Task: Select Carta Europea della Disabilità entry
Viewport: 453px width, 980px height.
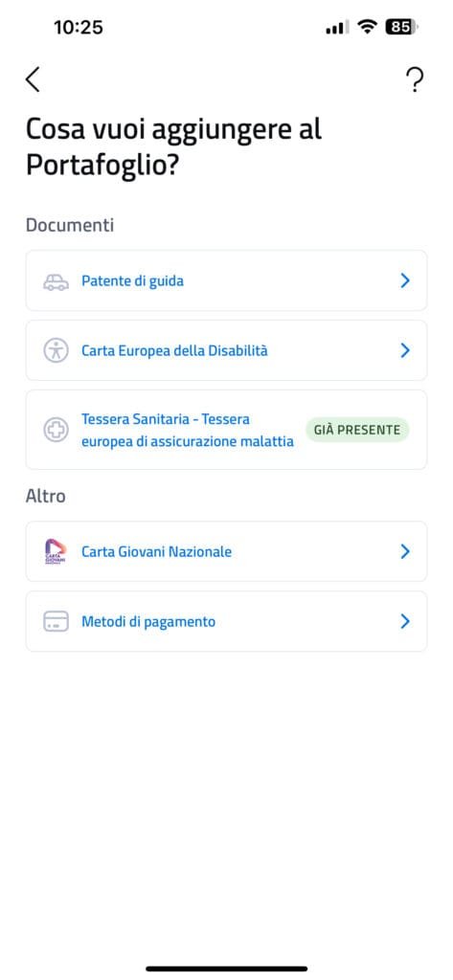Action: pyautogui.click(x=226, y=350)
